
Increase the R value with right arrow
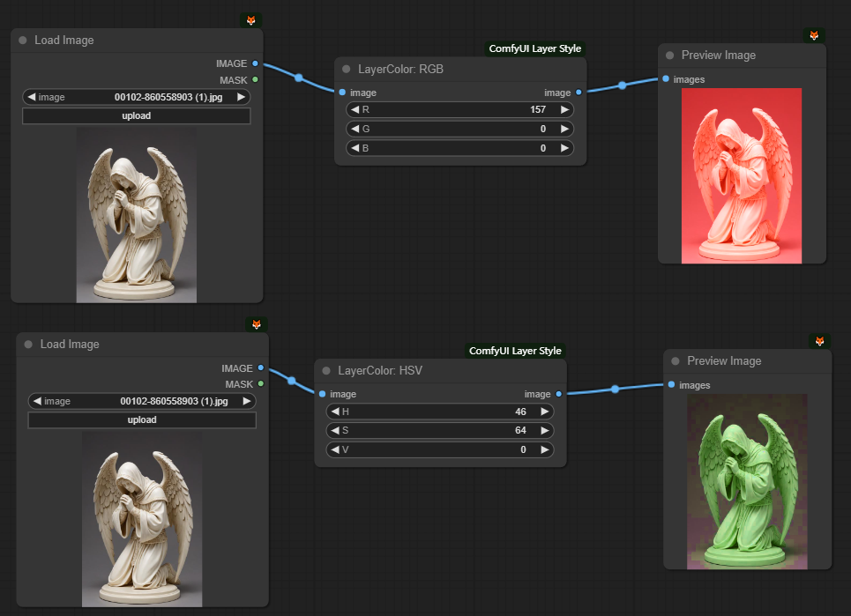[564, 110]
